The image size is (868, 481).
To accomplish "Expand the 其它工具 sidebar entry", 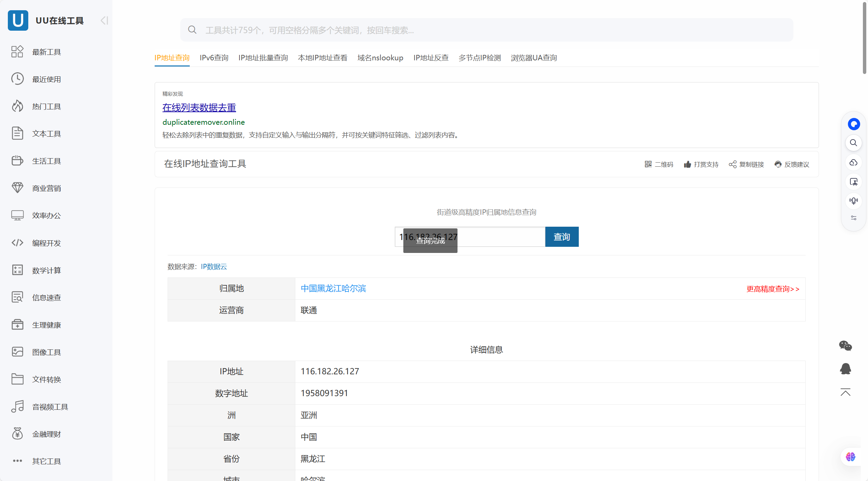I will (46, 461).
